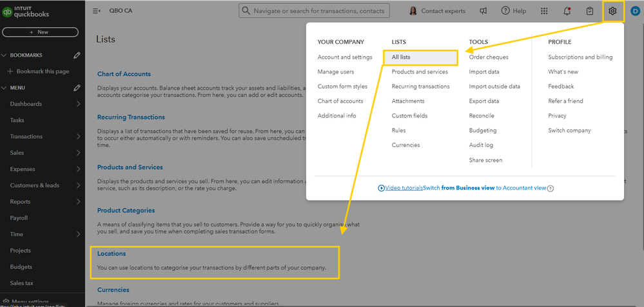This screenshot has width=644, height=307.
Task: Open the Locations list link
Action: (112, 253)
